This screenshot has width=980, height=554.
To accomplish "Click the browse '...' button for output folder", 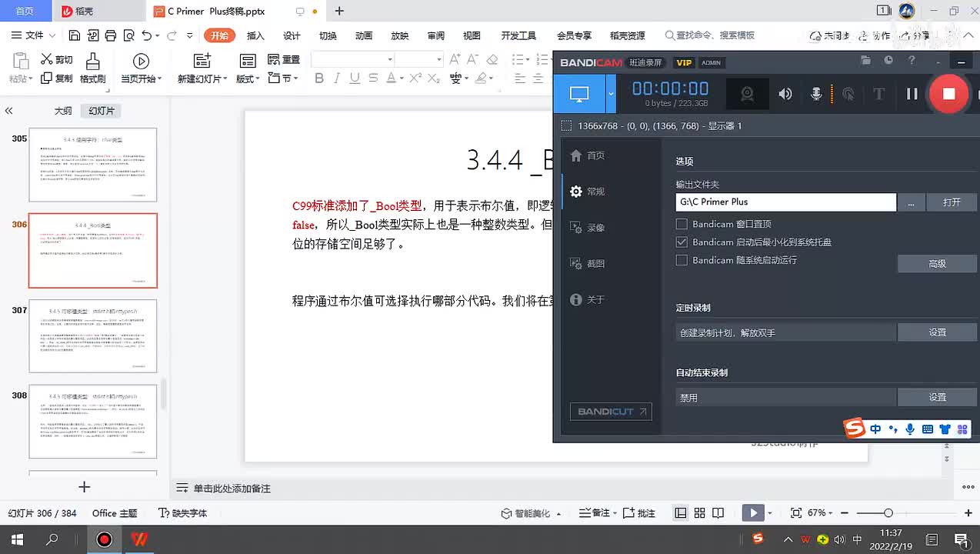I will click(911, 202).
